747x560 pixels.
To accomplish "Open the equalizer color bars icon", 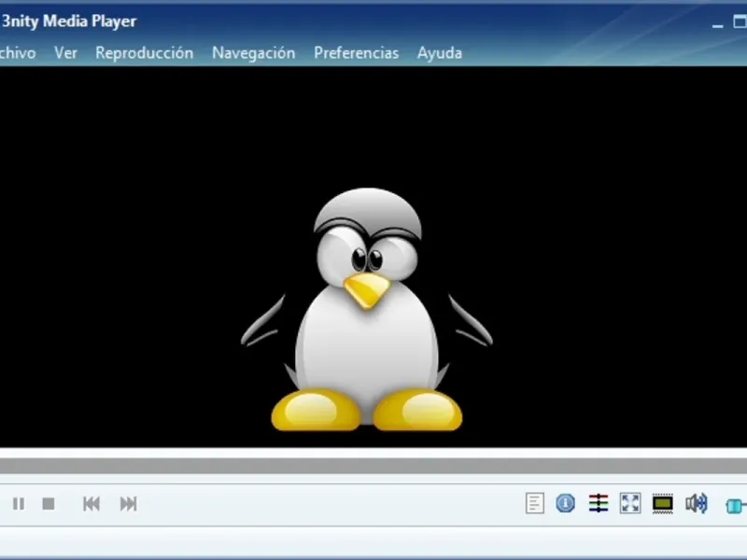I will [599, 503].
